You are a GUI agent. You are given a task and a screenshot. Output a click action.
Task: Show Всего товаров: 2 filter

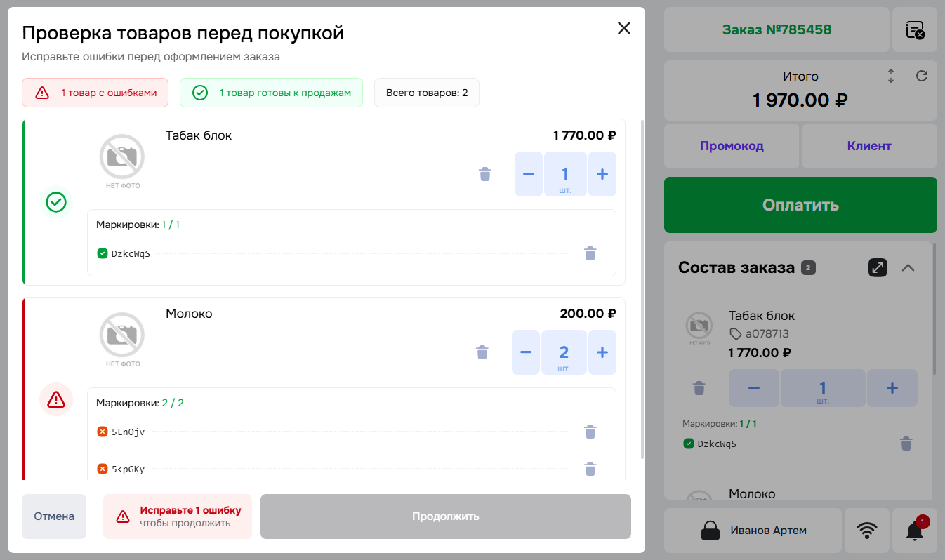tap(427, 93)
